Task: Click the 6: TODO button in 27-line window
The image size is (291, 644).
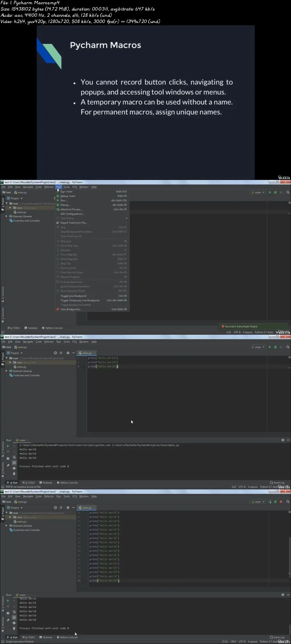Action: pos(29,637)
